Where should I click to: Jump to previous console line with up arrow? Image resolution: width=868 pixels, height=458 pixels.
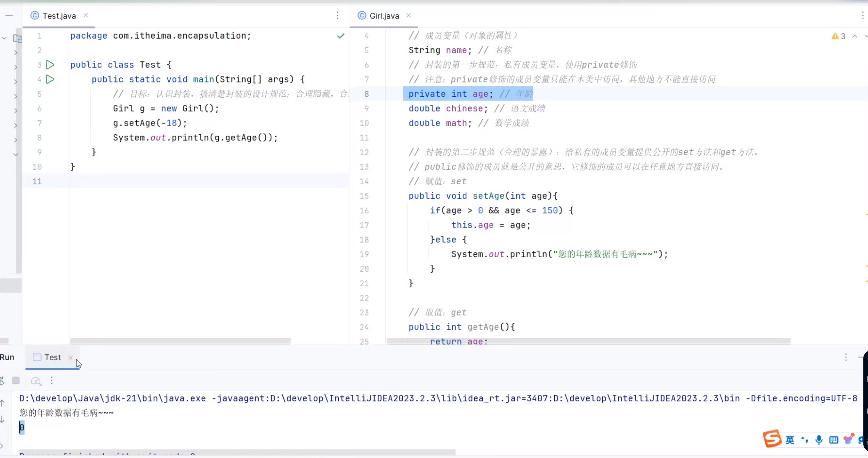coord(3,403)
